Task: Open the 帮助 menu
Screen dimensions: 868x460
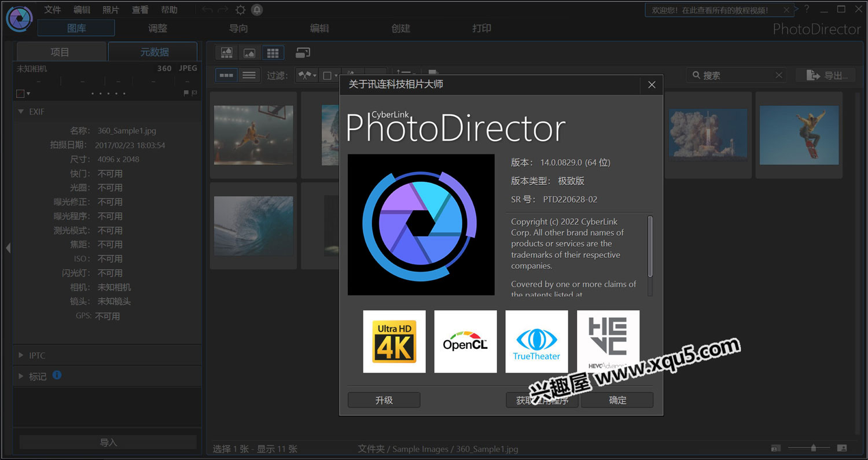Action: 169,10
